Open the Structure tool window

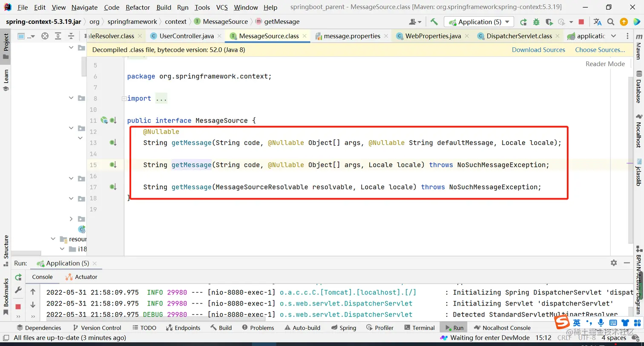(6, 251)
